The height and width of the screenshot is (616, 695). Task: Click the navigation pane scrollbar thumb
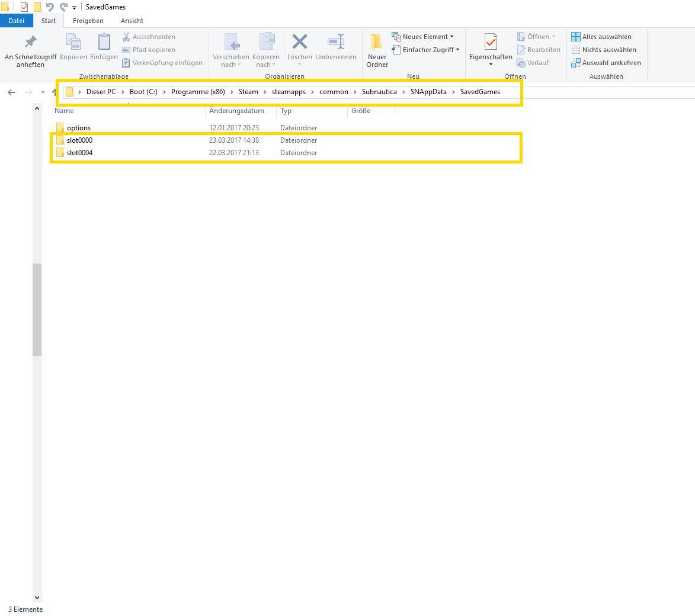tap(37, 310)
